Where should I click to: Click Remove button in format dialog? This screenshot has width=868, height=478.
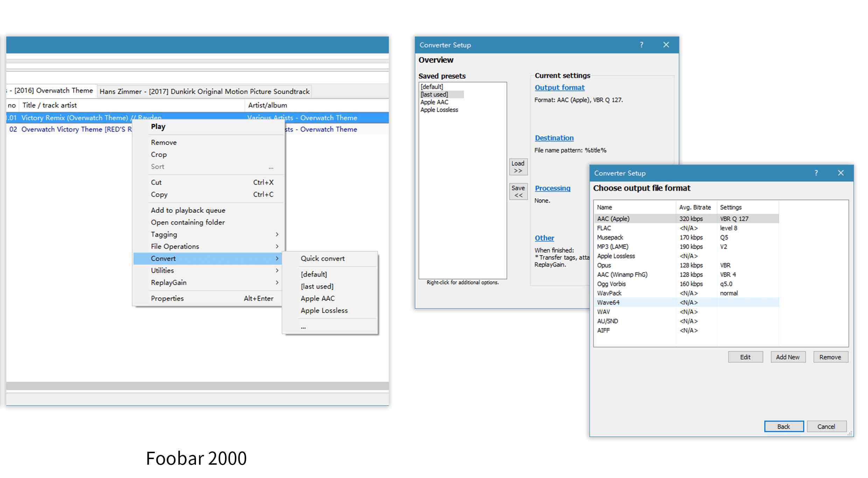pyautogui.click(x=830, y=357)
